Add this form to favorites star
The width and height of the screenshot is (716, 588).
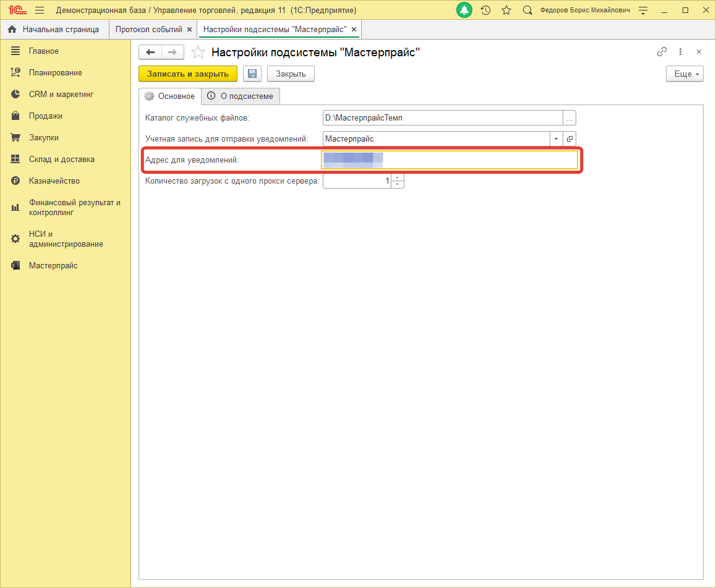198,53
